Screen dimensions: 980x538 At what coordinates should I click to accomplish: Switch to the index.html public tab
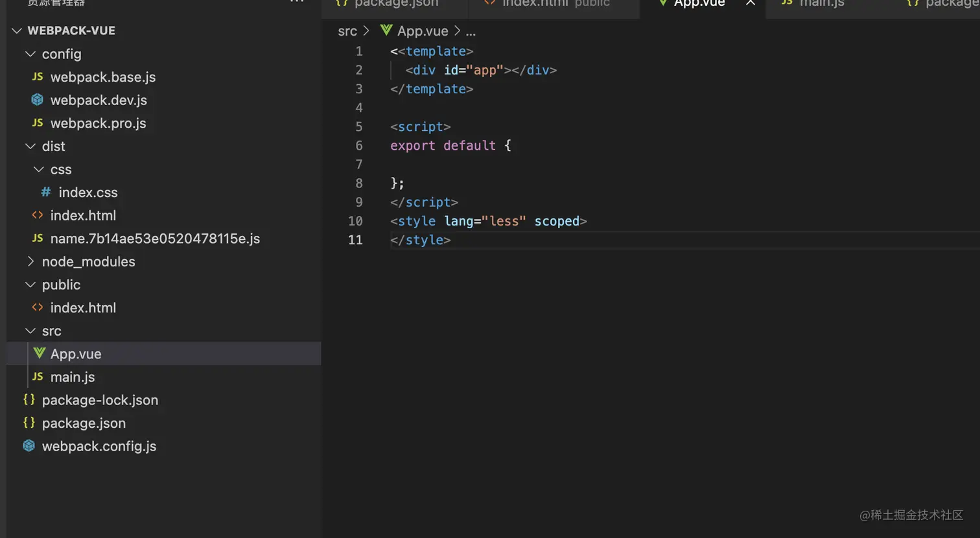tap(553, 5)
